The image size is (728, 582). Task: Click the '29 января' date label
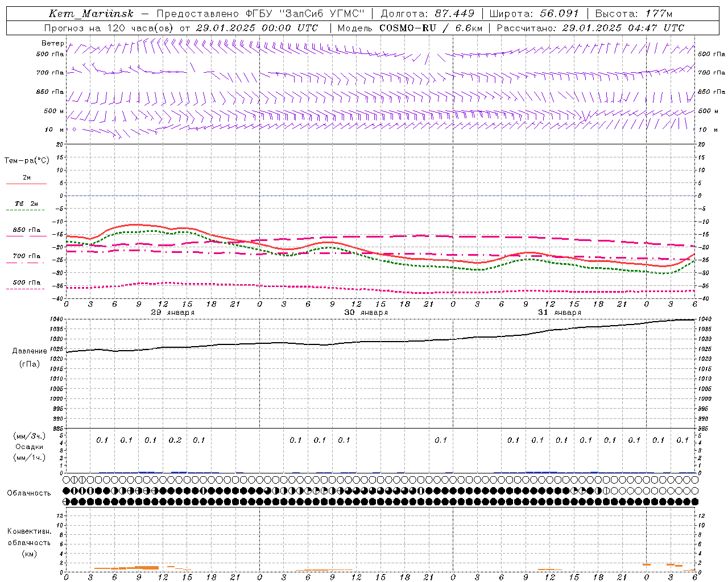click(172, 313)
